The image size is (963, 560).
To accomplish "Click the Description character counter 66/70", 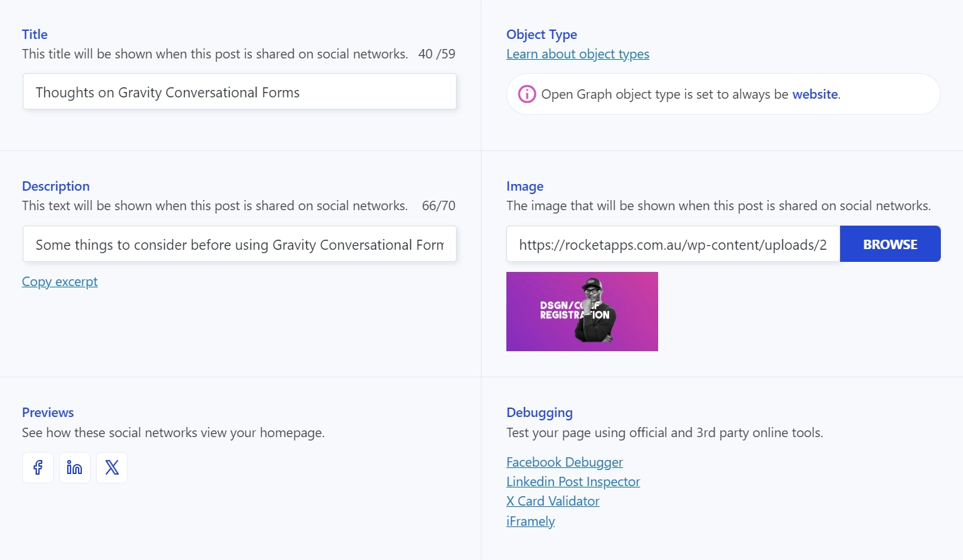I will [x=438, y=205].
